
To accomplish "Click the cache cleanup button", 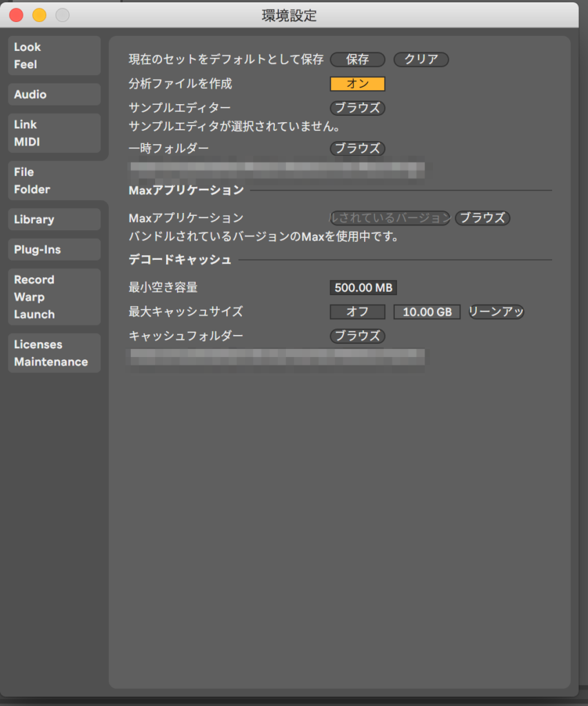I will [x=496, y=312].
